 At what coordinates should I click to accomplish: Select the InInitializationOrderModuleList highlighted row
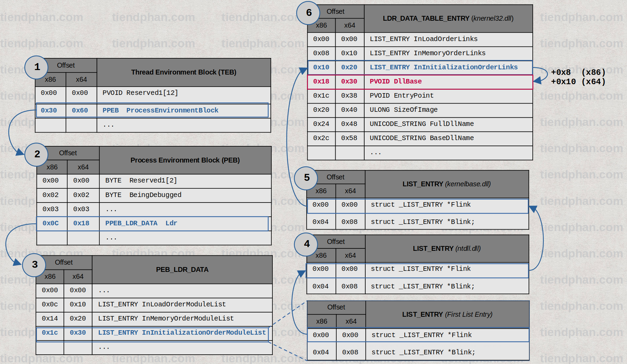click(x=152, y=332)
